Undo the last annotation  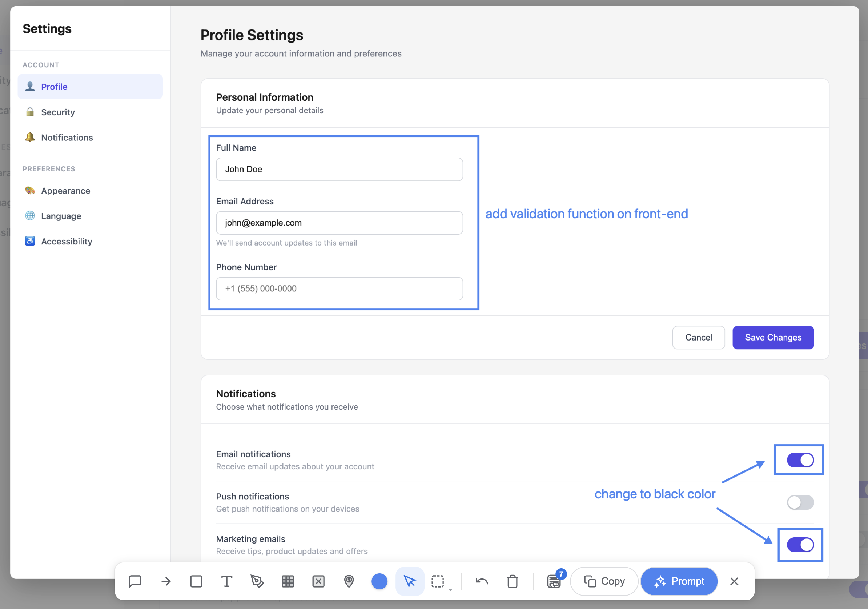coord(482,581)
